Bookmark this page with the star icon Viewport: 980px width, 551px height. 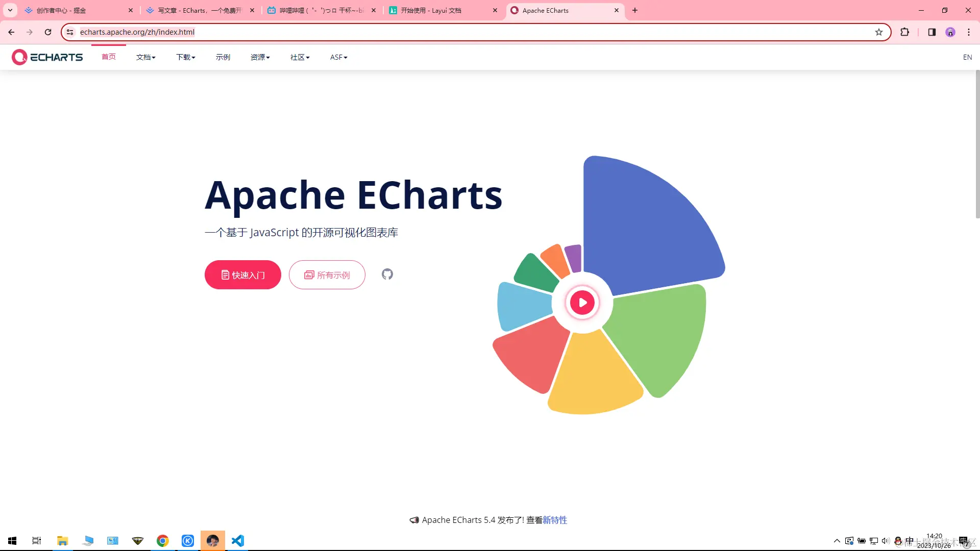tap(879, 32)
